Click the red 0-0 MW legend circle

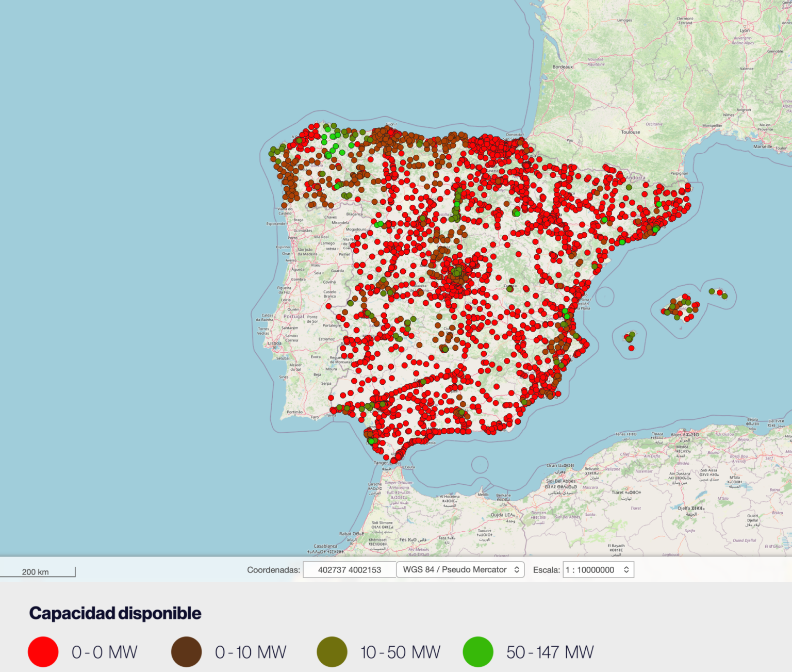click(x=43, y=652)
